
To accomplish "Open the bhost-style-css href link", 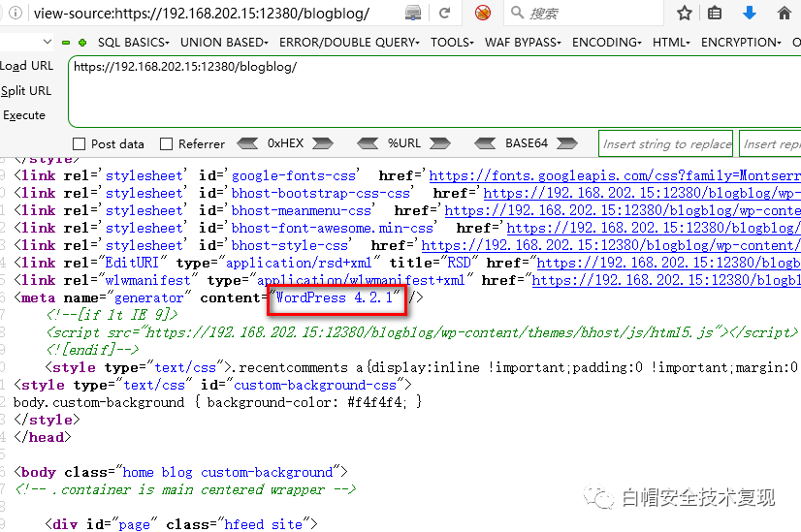I will point(611,245).
